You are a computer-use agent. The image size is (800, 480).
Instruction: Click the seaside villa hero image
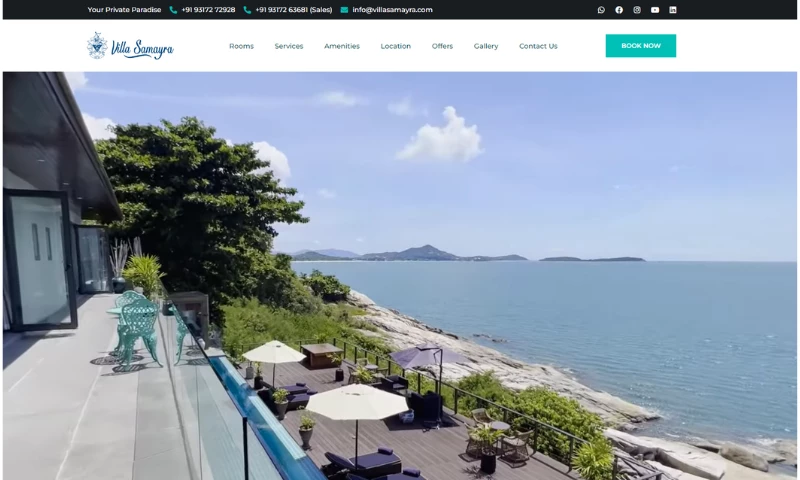point(400,275)
